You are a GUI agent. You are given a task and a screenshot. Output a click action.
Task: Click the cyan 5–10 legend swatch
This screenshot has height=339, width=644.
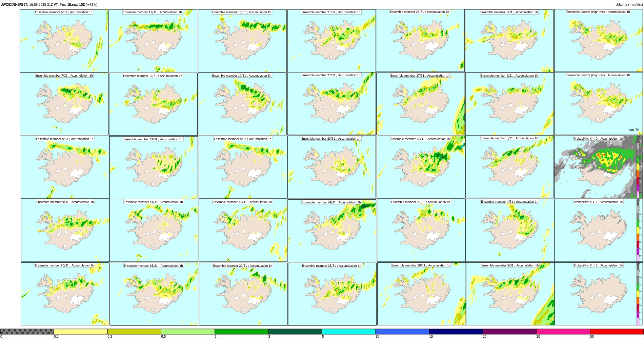pos(349,332)
